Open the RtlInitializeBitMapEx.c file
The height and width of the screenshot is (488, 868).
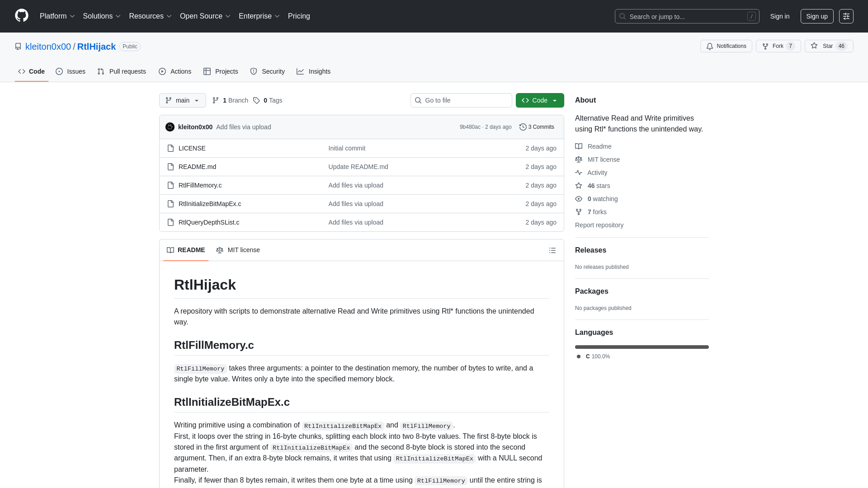click(x=210, y=204)
